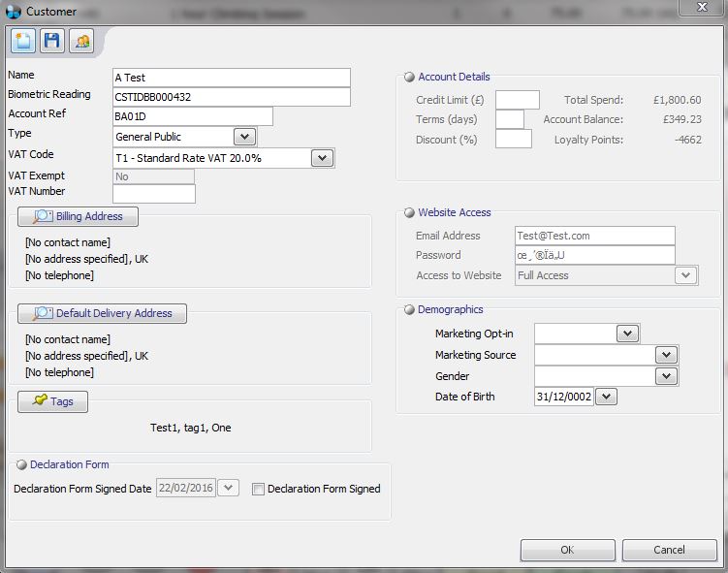This screenshot has width=728, height=573.
Task: Click the Default Delivery Address button
Action: point(102,313)
